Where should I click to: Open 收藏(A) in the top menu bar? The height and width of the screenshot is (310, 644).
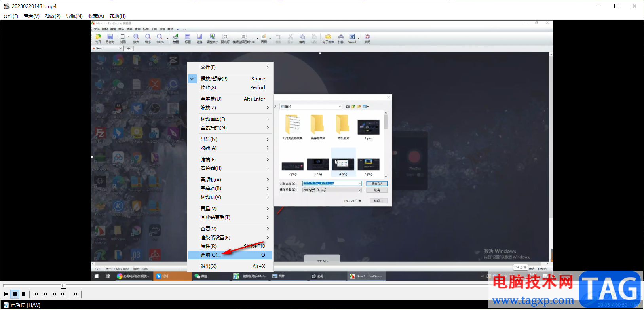[96, 16]
